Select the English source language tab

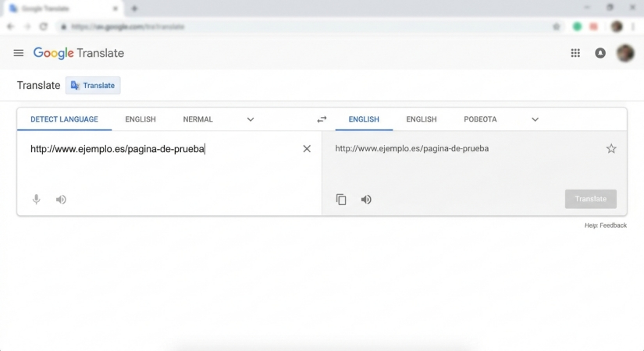point(141,119)
